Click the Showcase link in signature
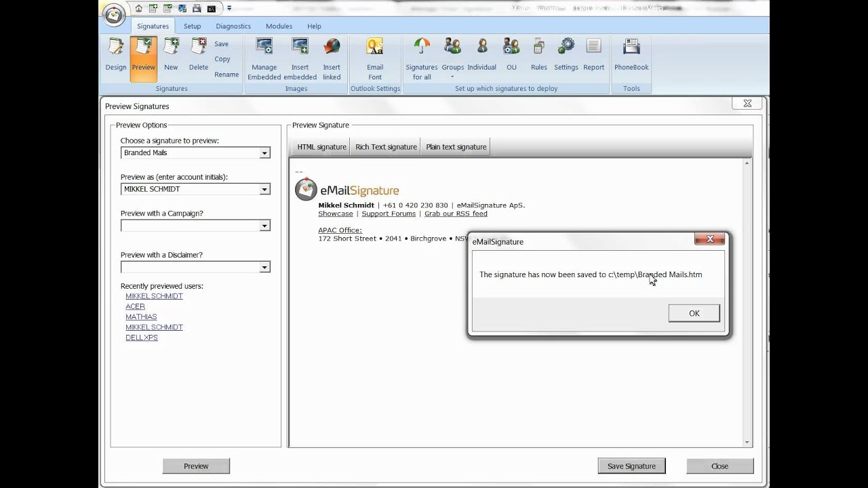Image resolution: width=868 pixels, height=488 pixels. (x=336, y=213)
